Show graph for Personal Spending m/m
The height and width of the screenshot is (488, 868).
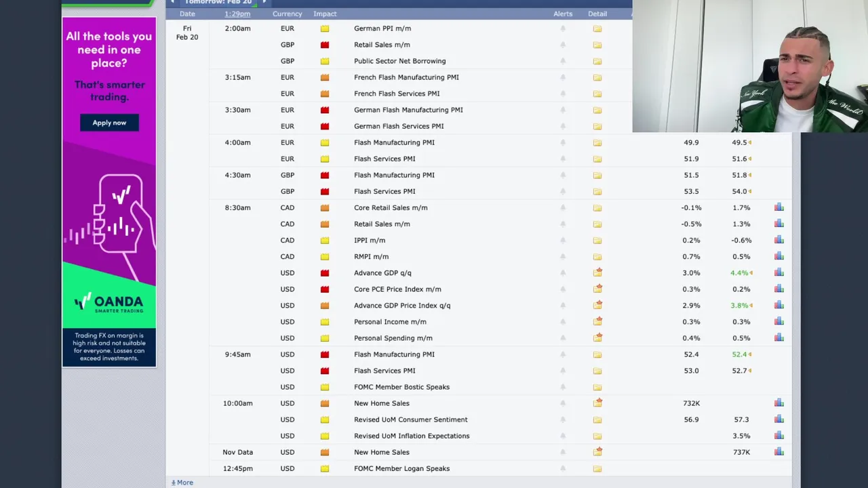(x=779, y=338)
